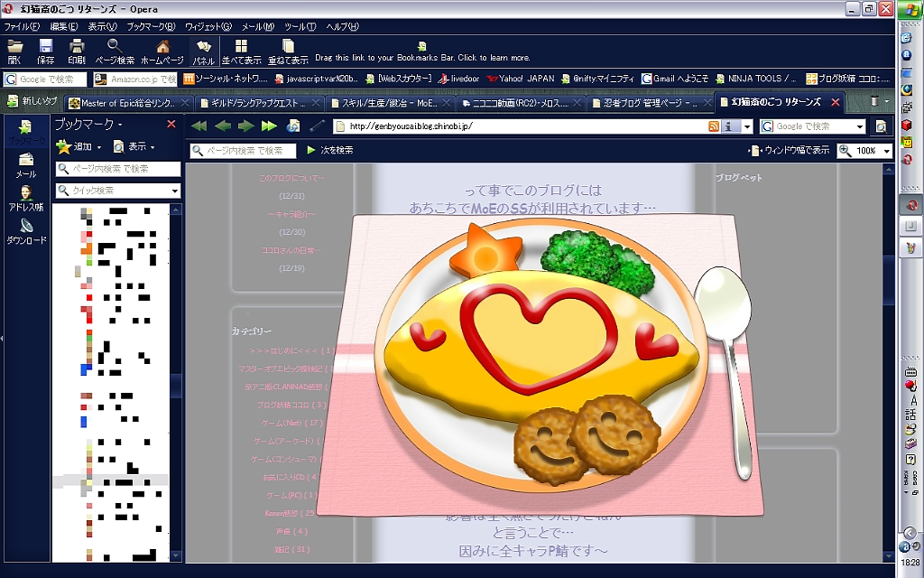This screenshot has width=924, height=578.
Task: Click find next (次を検索) button
Action: click(330, 151)
